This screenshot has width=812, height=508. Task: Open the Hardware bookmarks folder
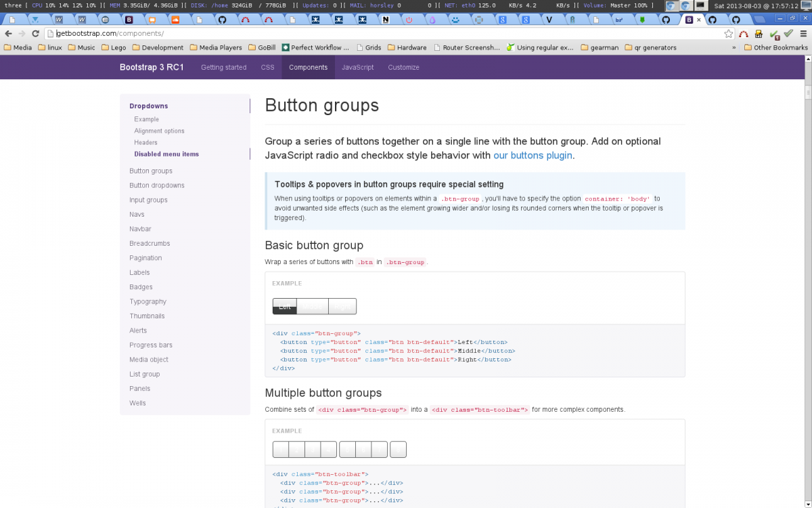(407, 47)
